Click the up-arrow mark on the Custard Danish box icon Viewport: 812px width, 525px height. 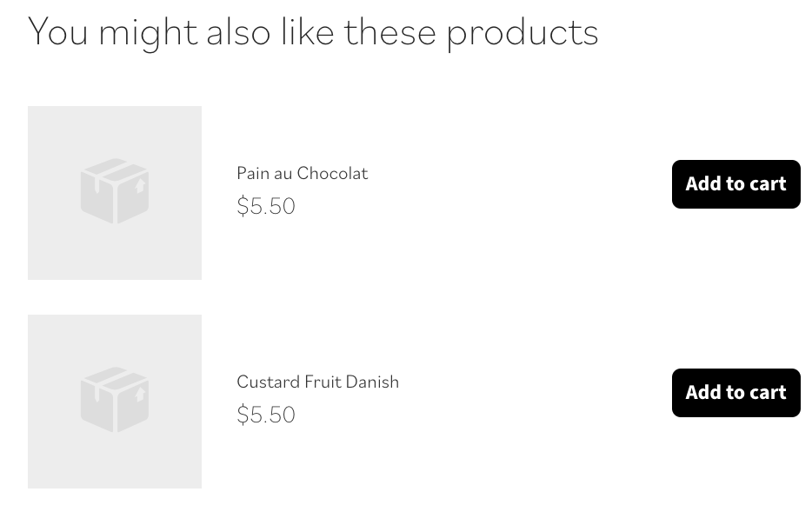[140, 394]
